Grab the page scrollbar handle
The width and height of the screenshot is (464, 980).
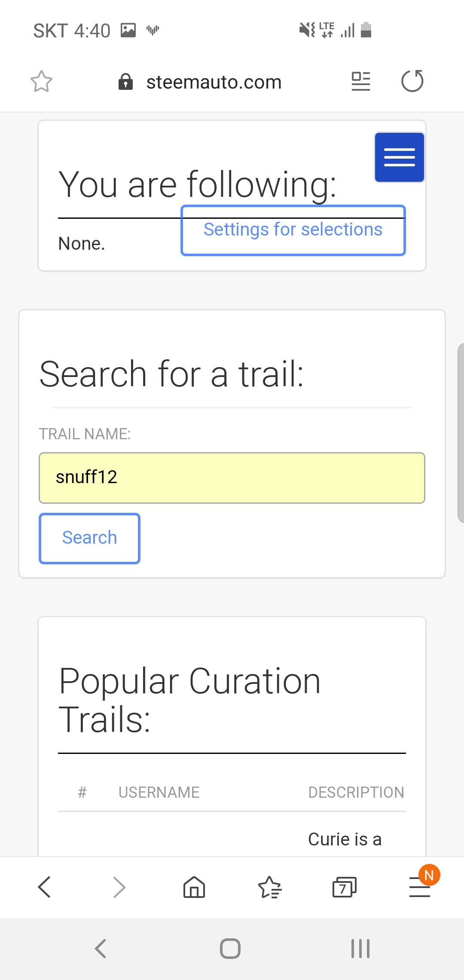[x=461, y=433]
